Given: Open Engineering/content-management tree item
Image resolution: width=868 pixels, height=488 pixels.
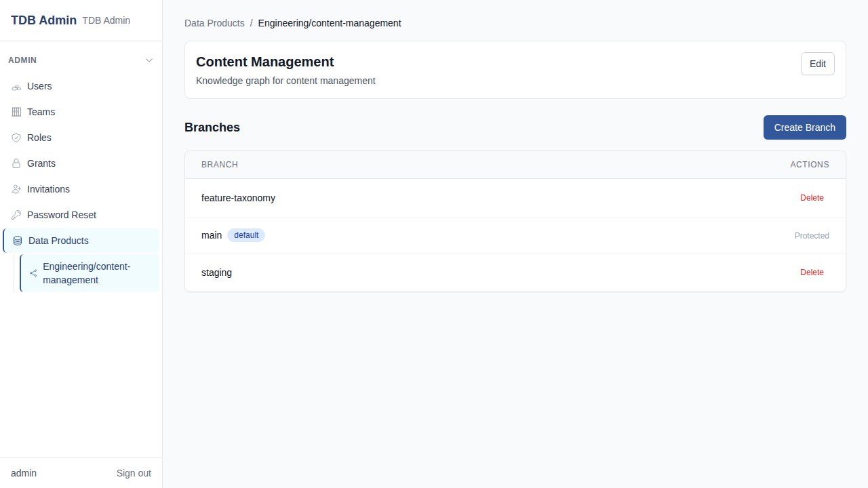Looking at the screenshot, I should coord(90,273).
